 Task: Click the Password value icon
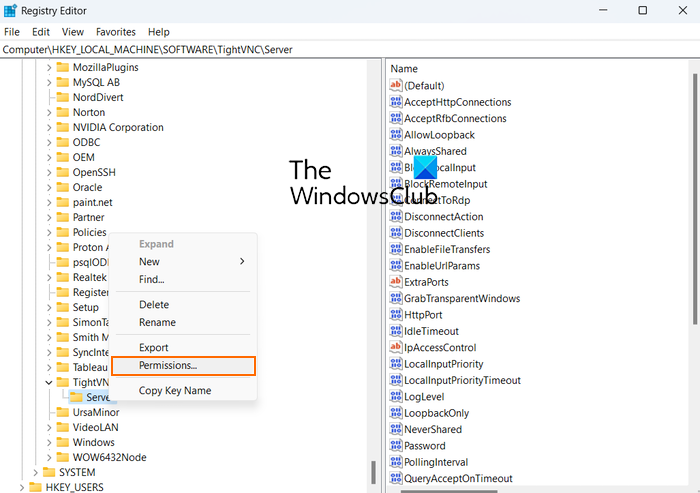tap(396, 446)
